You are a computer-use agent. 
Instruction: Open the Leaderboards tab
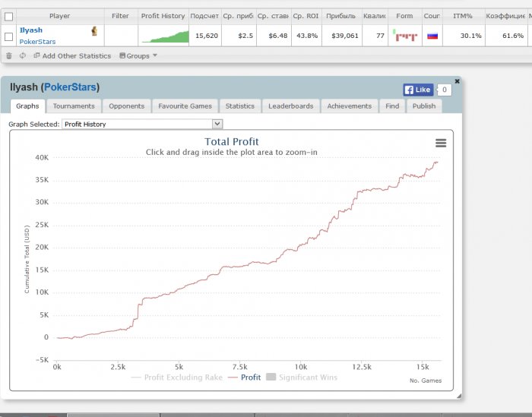290,106
